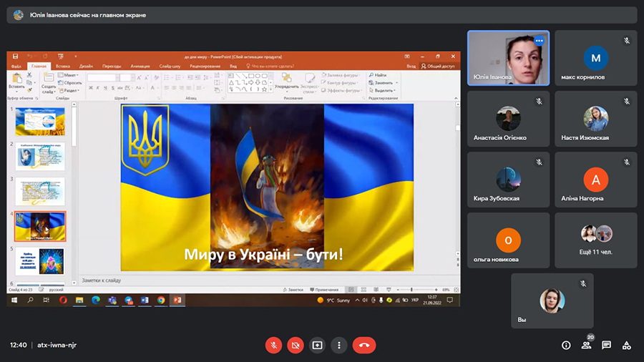Switch to the Анимация ribbon tab
Image resolution: width=644 pixels, height=362 pixels.
[x=140, y=66]
